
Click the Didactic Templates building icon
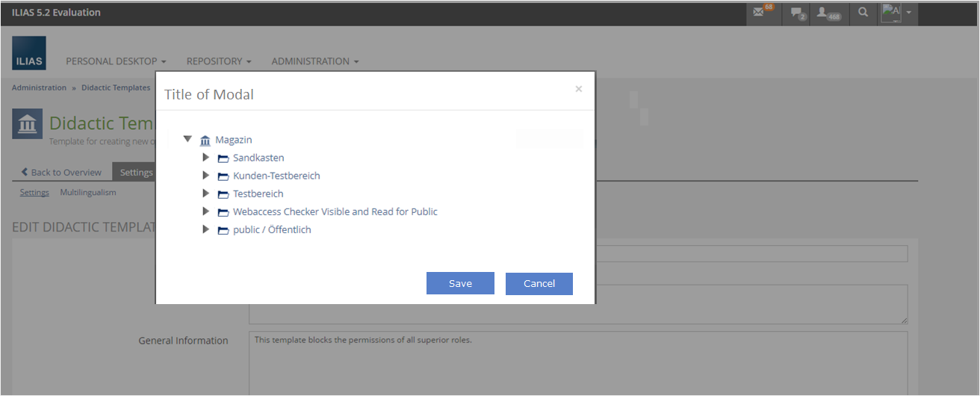point(27,124)
